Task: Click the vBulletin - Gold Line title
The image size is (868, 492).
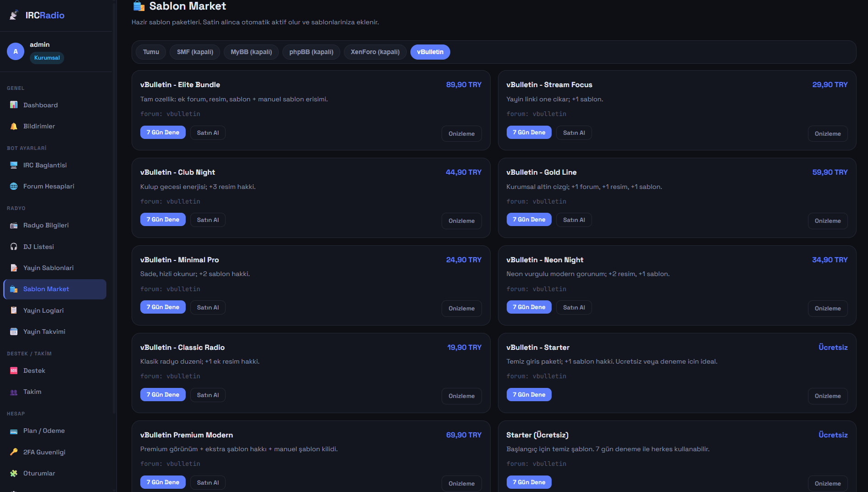Action: pyautogui.click(x=542, y=172)
